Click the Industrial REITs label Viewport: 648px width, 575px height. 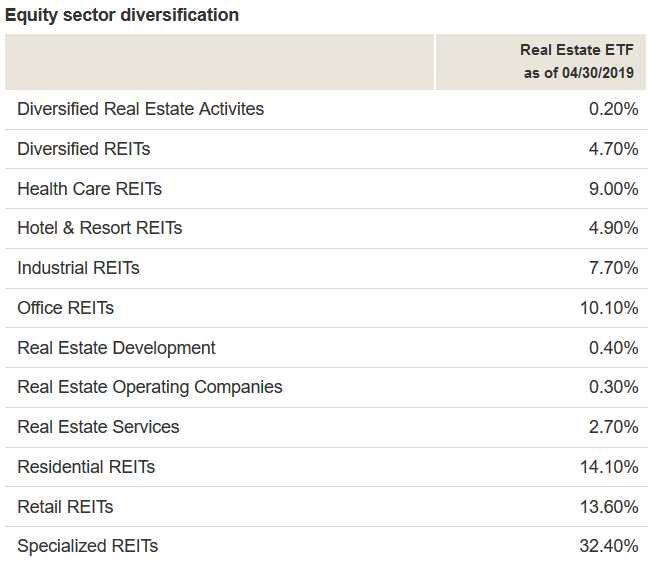tap(78, 268)
